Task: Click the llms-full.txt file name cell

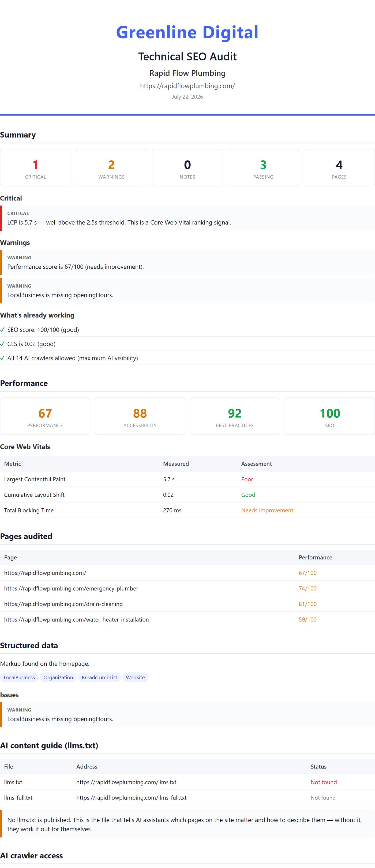Action: 18,798
